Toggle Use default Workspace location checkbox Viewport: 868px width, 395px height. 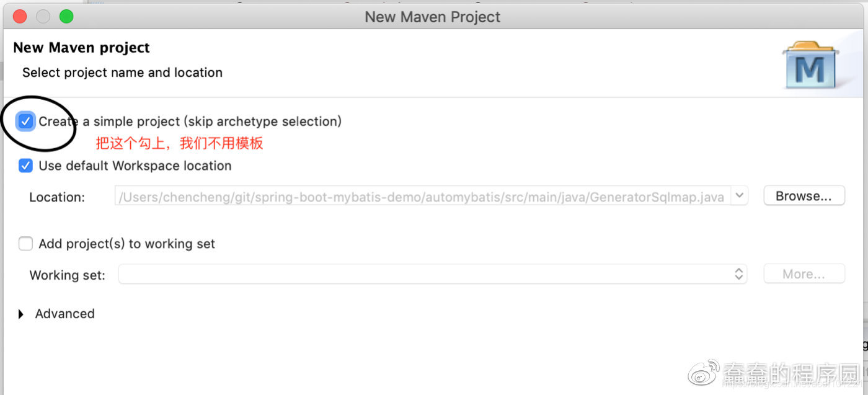pyautogui.click(x=25, y=166)
